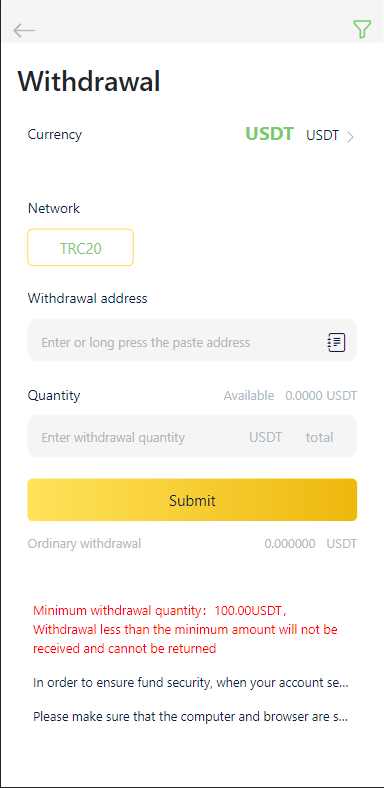This screenshot has width=384, height=788.
Task: Click the Available 0.0000 USDT balance
Action: click(290, 396)
